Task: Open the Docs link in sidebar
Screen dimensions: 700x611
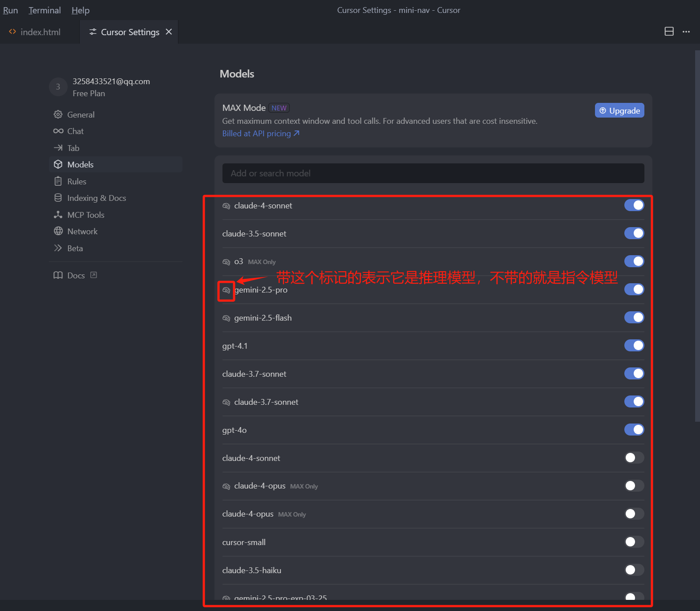Action: point(76,275)
